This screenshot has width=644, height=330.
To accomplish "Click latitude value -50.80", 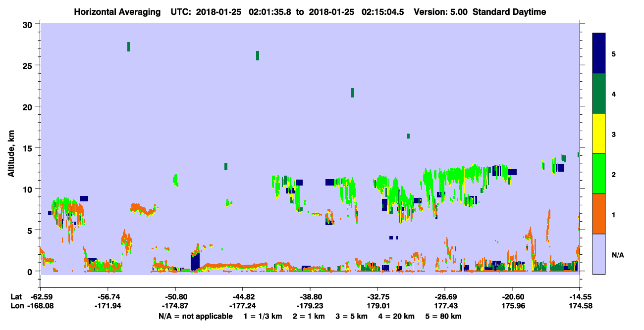I will pos(175,297).
